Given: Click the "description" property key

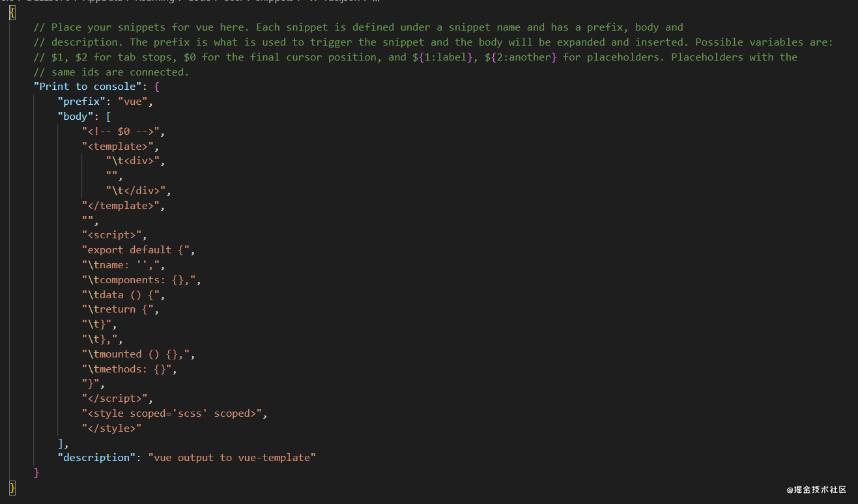Looking at the screenshot, I should pos(96,458).
